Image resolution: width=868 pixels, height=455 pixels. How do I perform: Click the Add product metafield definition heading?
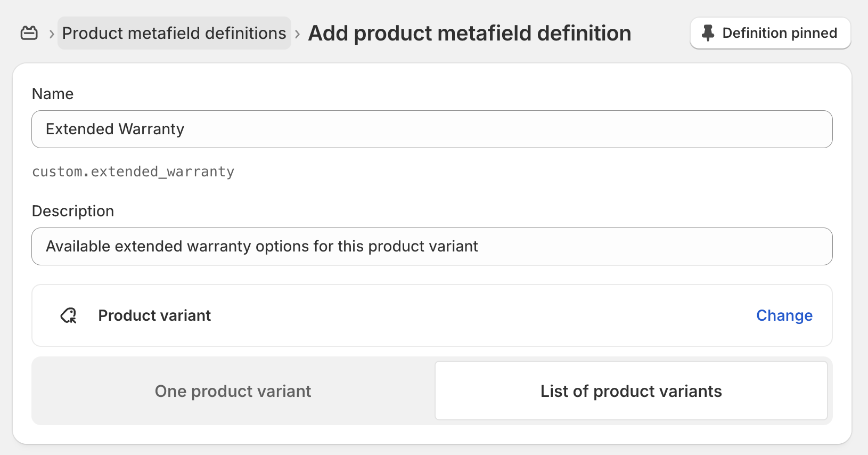469,33
